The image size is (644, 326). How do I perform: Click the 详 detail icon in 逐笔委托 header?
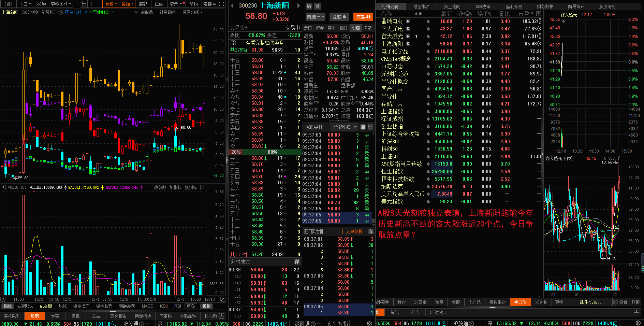tap(370, 127)
